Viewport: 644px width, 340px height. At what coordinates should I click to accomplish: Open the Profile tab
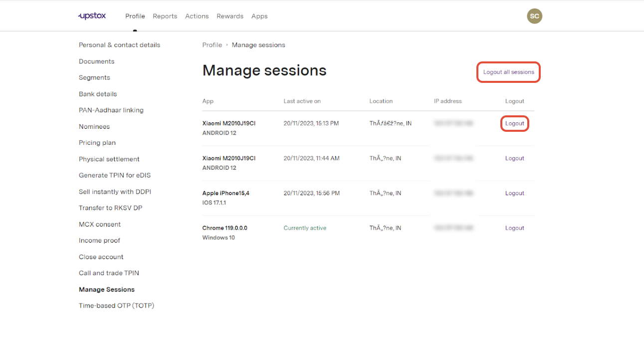click(135, 16)
